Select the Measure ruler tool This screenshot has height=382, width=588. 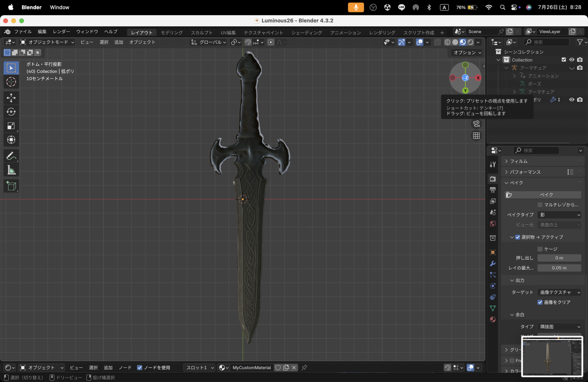point(11,170)
